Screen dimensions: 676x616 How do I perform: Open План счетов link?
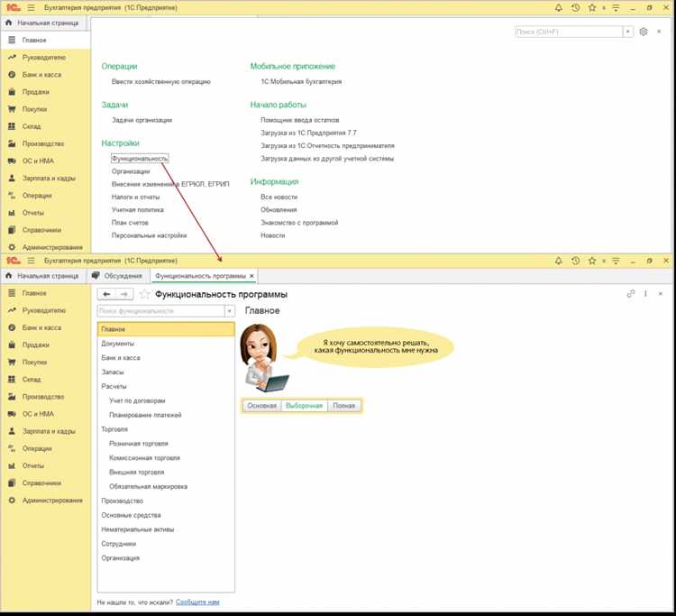pyautogui.click(x=130, y=223)
